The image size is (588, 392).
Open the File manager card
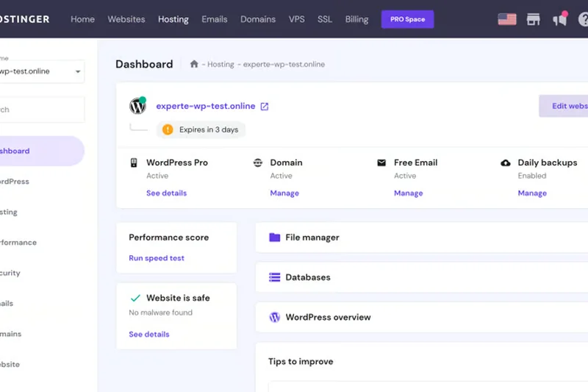click(421, 238)
